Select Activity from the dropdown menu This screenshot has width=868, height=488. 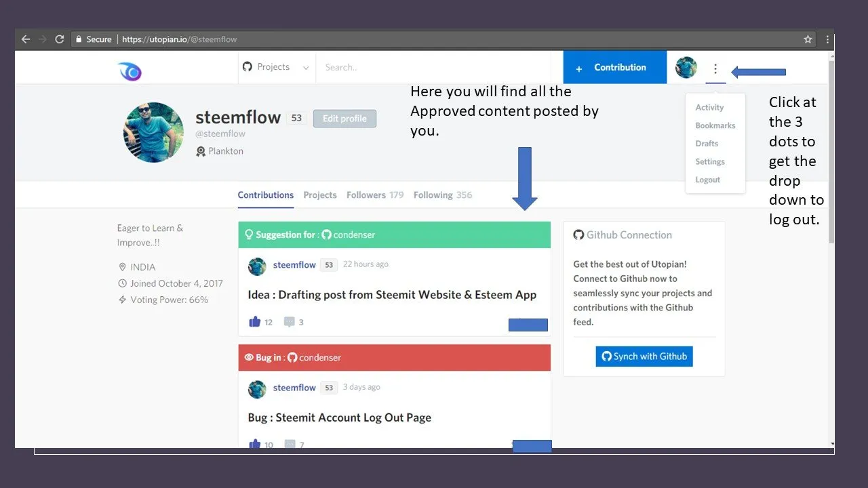tap(709, 107)
